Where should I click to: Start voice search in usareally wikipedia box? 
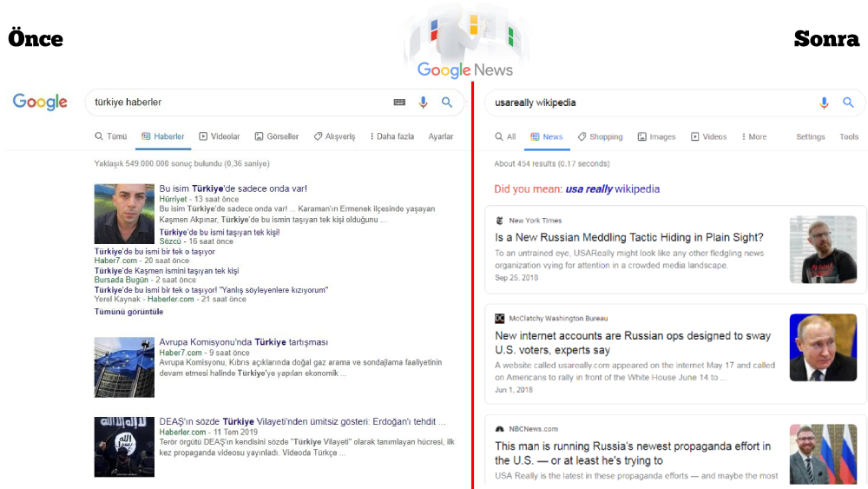[x=824, y=102]
